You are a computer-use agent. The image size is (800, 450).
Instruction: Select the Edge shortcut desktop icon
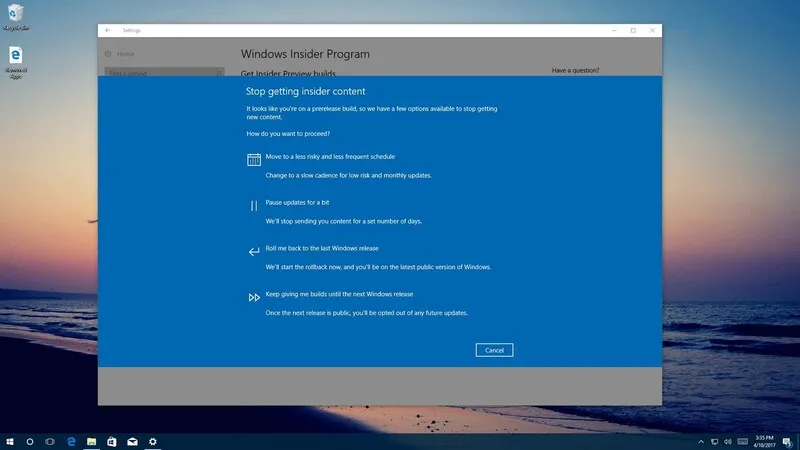tap(16, 63)
